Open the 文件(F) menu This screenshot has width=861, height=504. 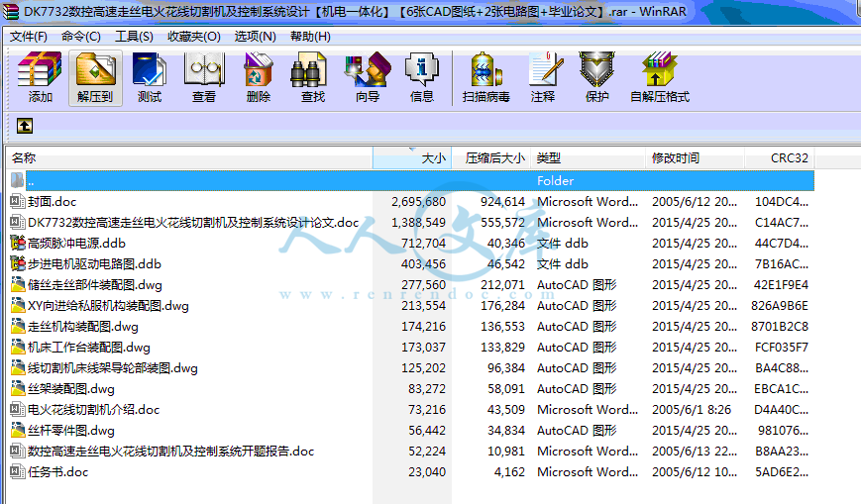[29, 37]
